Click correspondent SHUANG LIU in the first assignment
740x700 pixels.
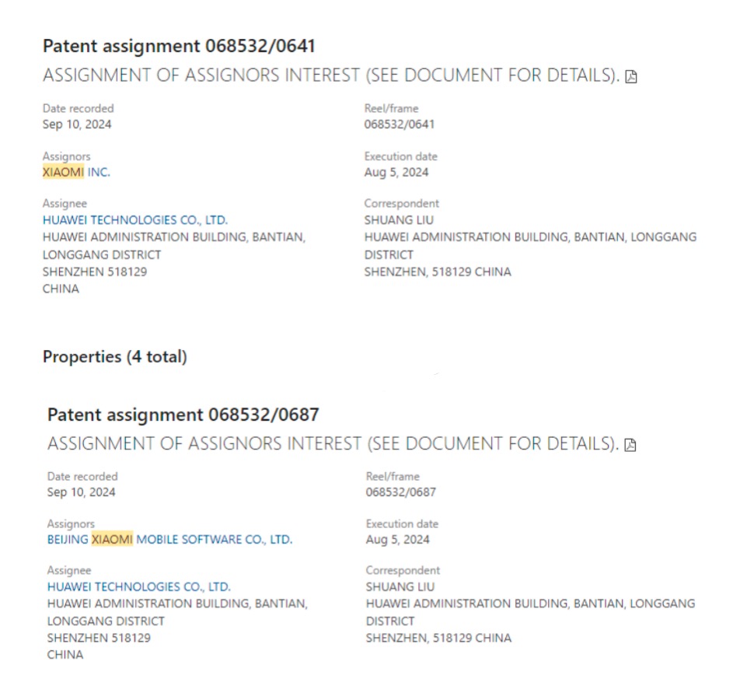click(x=399, y=220)
